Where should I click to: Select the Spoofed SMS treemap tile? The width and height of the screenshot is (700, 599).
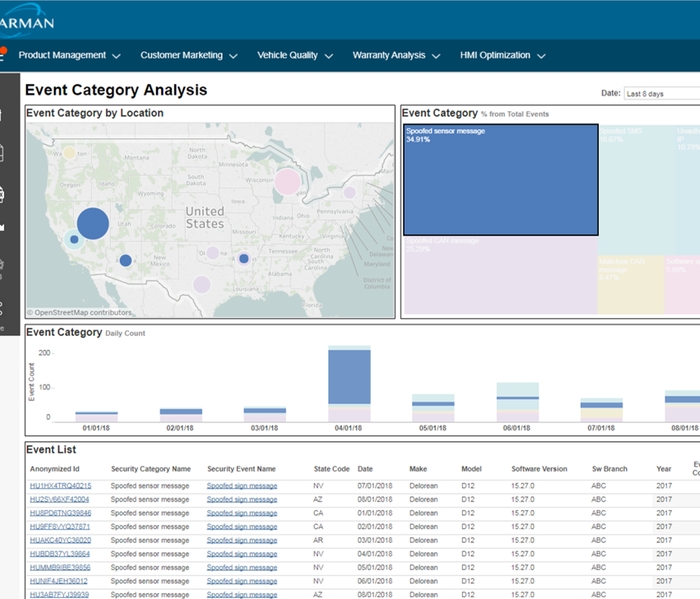point(637,190)
